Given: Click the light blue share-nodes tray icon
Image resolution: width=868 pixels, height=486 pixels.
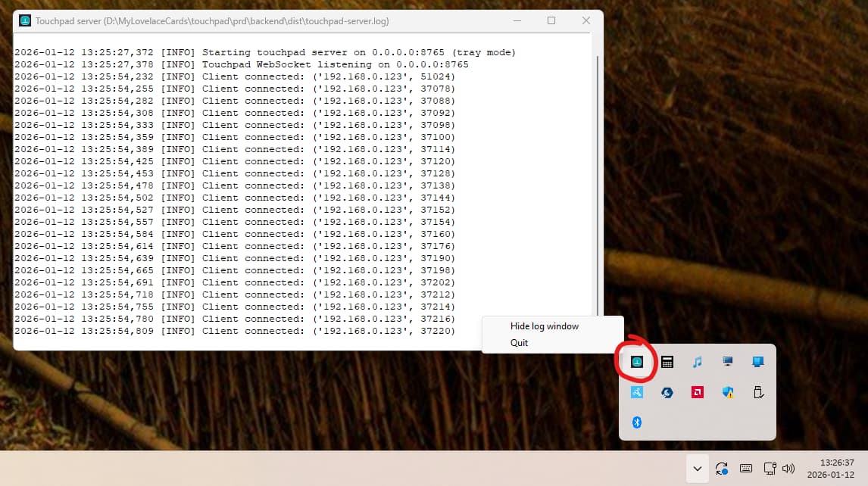Looking at the screenshot, I should pyautogui.click(x=636, y=392).
